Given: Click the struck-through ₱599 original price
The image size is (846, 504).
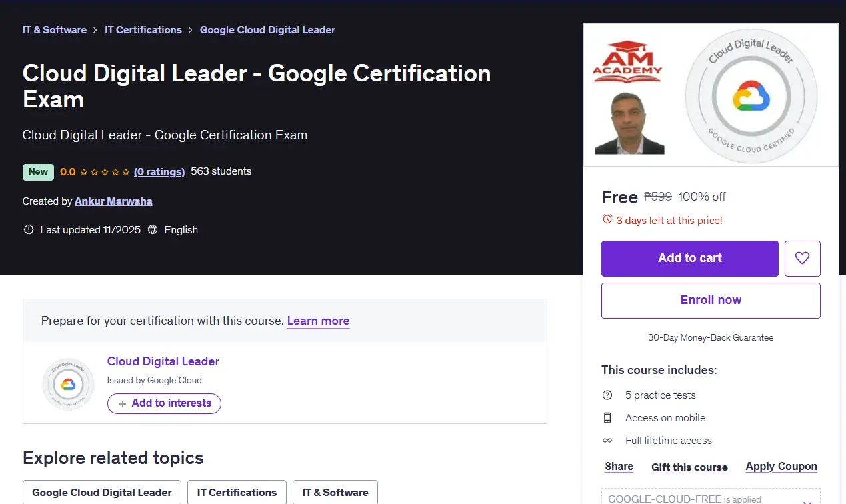Looking at the screenshot, I should point(658,197).
